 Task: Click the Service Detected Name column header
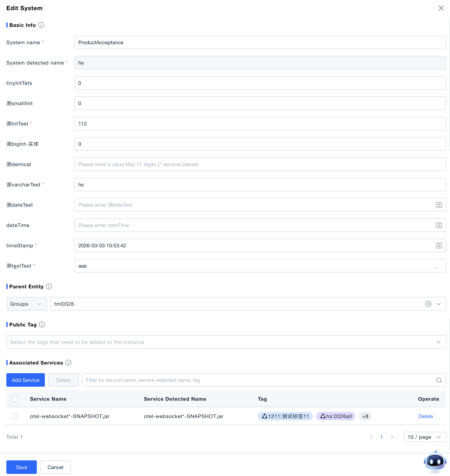(175, 399)
